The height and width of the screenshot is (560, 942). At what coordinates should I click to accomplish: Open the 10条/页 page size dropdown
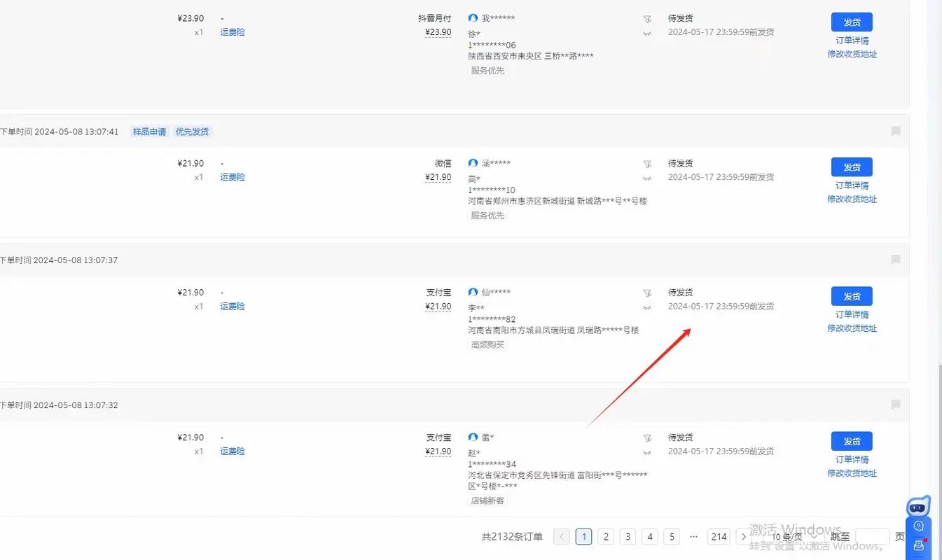pyautogui.click(x=794, y=537)
